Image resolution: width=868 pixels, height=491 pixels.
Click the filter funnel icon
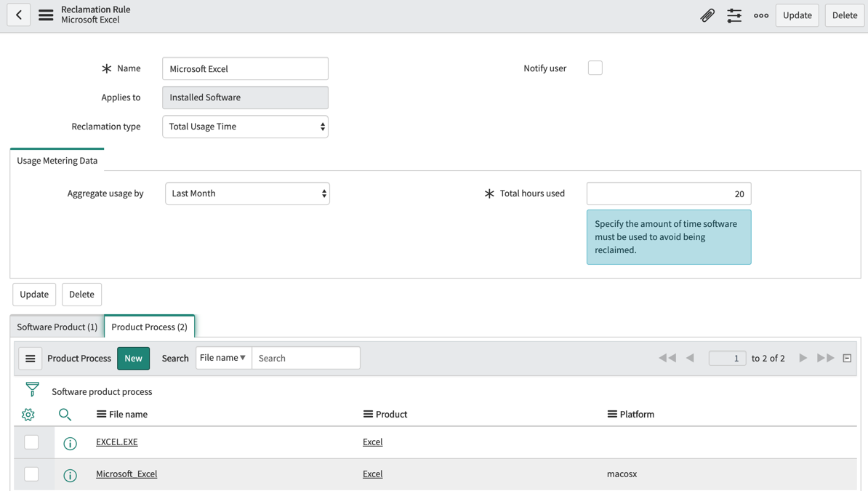click(x=33, y=390)
